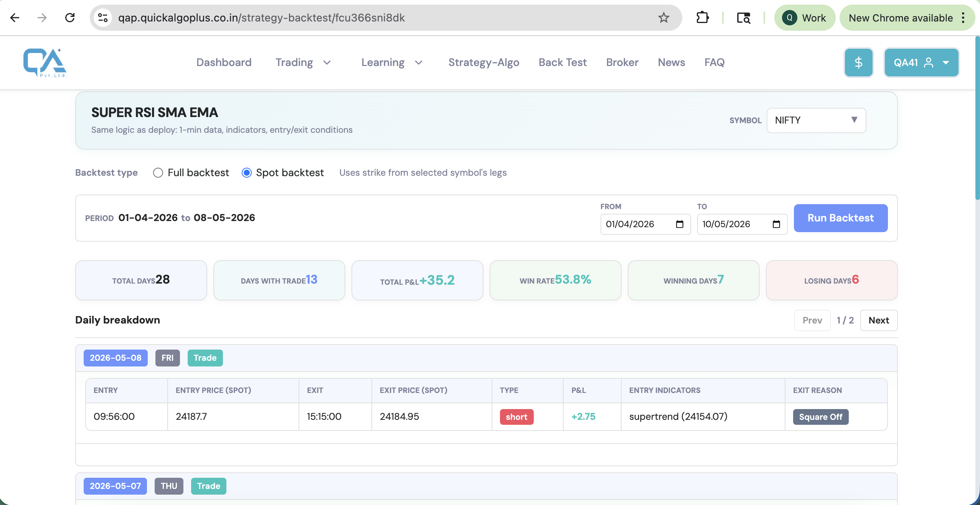Reload the current page
The height and width of the screenshot is (505, 980).
[x=70, y=18]
